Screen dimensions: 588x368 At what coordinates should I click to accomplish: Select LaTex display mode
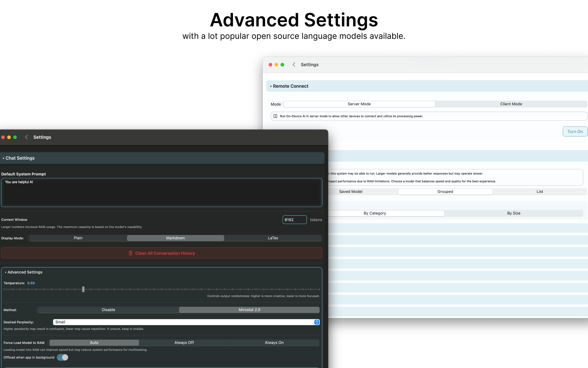273,238
